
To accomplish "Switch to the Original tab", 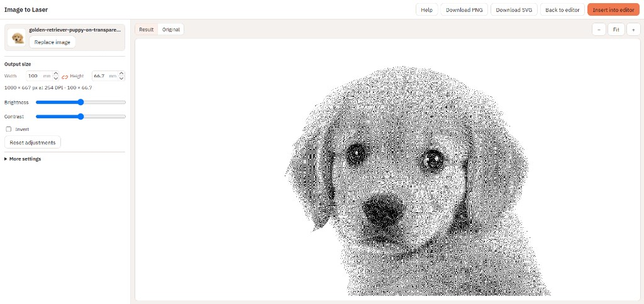I will coord(171,30).
